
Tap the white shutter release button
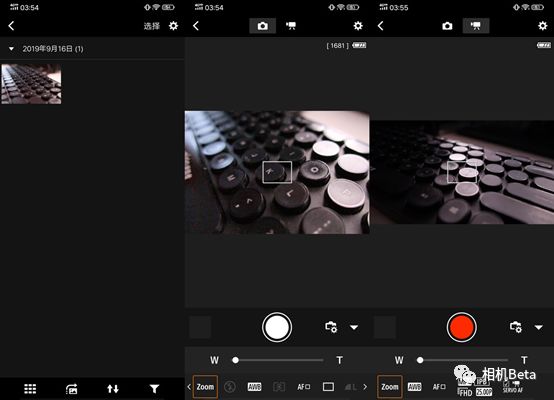[x=277, y=327]
